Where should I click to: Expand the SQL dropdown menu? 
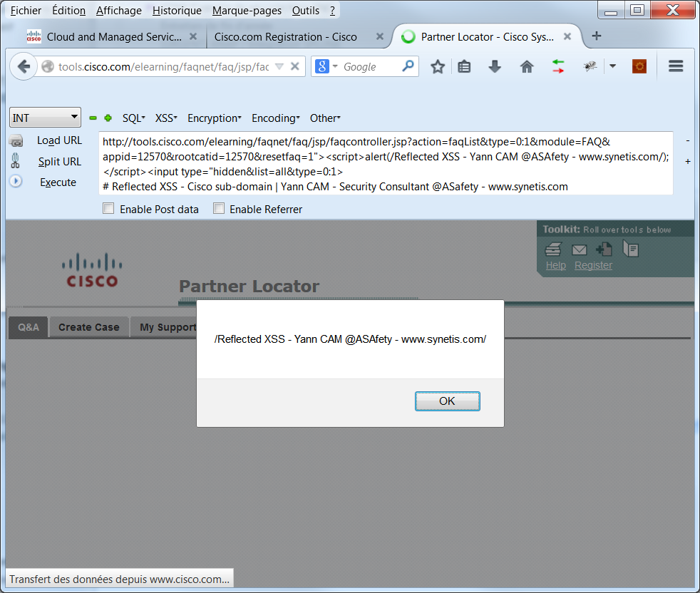pos(133,118)
